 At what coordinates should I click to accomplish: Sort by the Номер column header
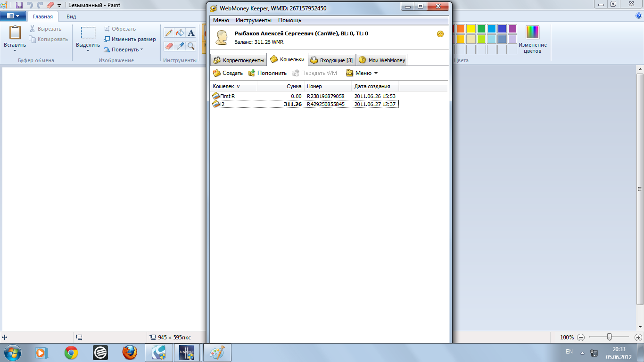point(328,86)
